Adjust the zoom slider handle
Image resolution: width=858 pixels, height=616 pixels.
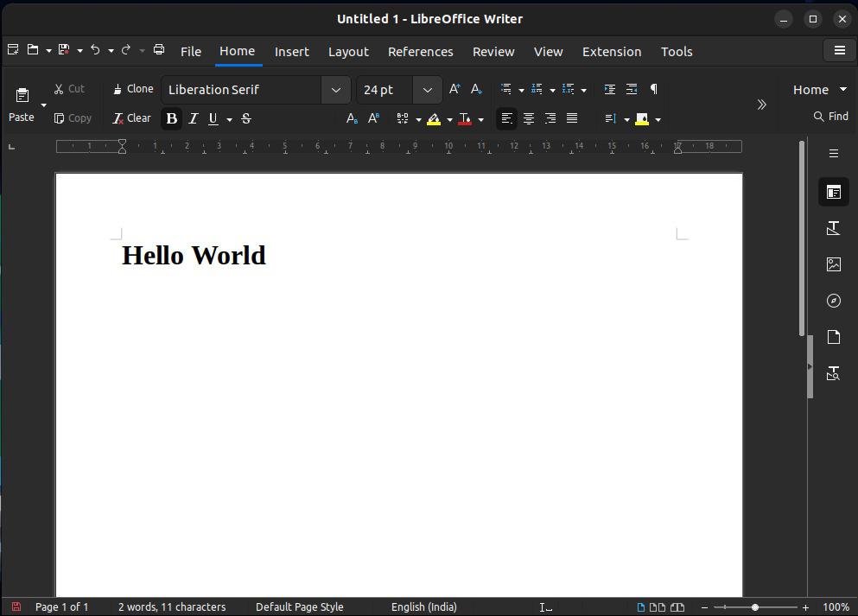(755, 607)
